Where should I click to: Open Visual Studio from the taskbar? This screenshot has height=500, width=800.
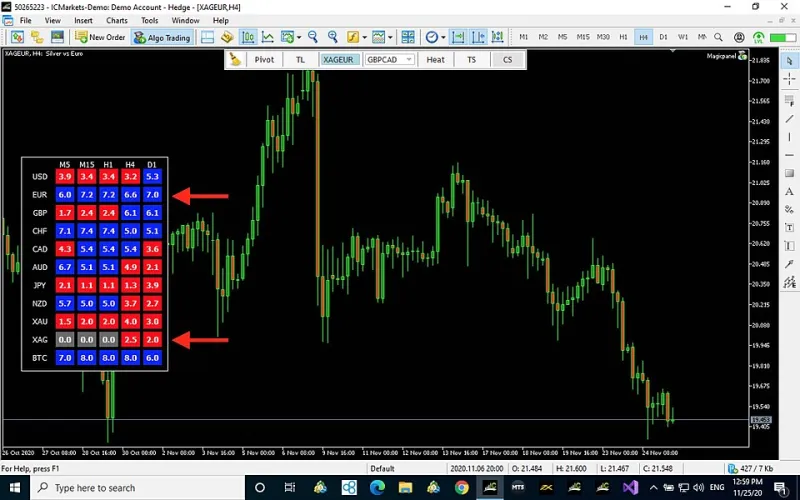click(630, 488)
